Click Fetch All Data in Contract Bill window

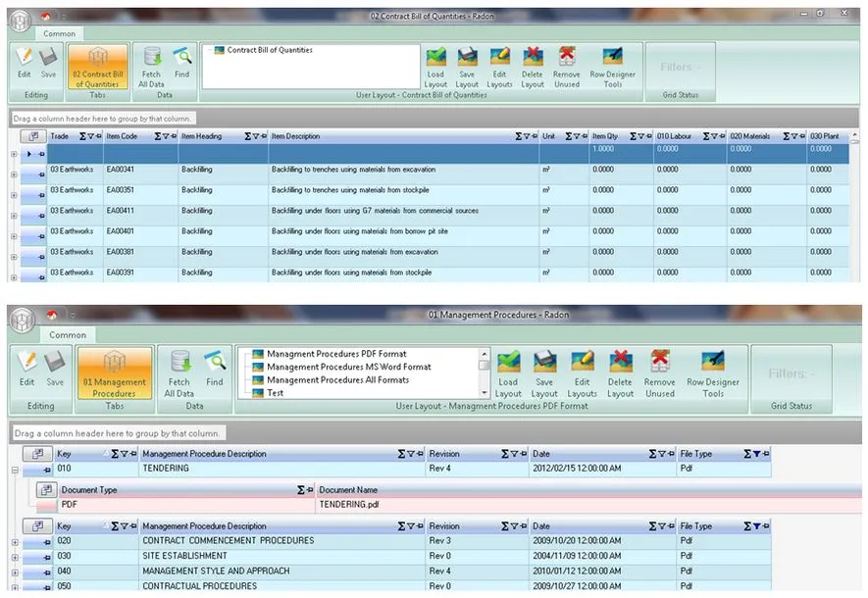point(151,67)
